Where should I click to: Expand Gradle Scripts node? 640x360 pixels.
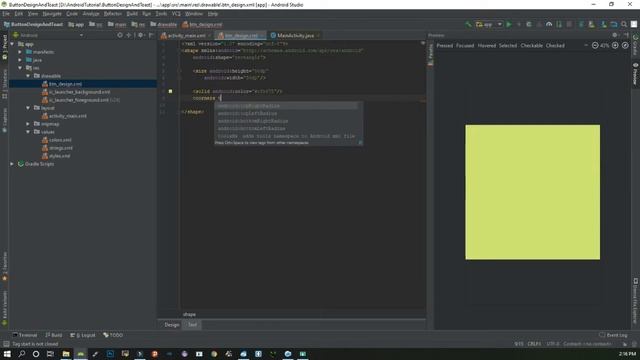click(12, 164)
